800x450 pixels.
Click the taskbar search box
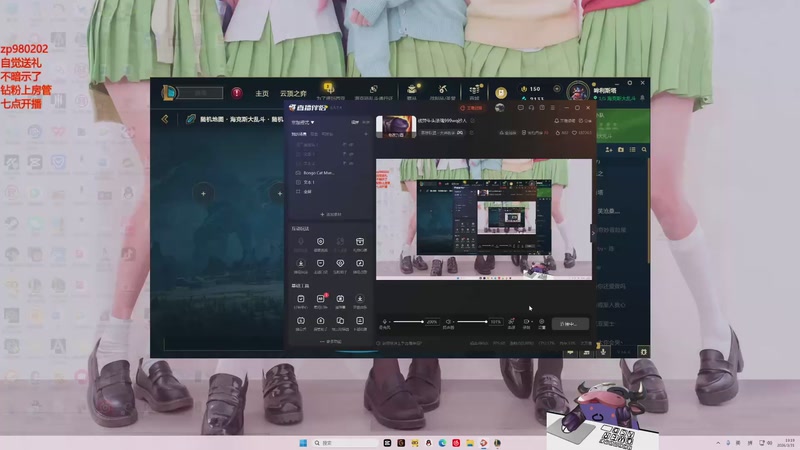click(x=345, y=443)
